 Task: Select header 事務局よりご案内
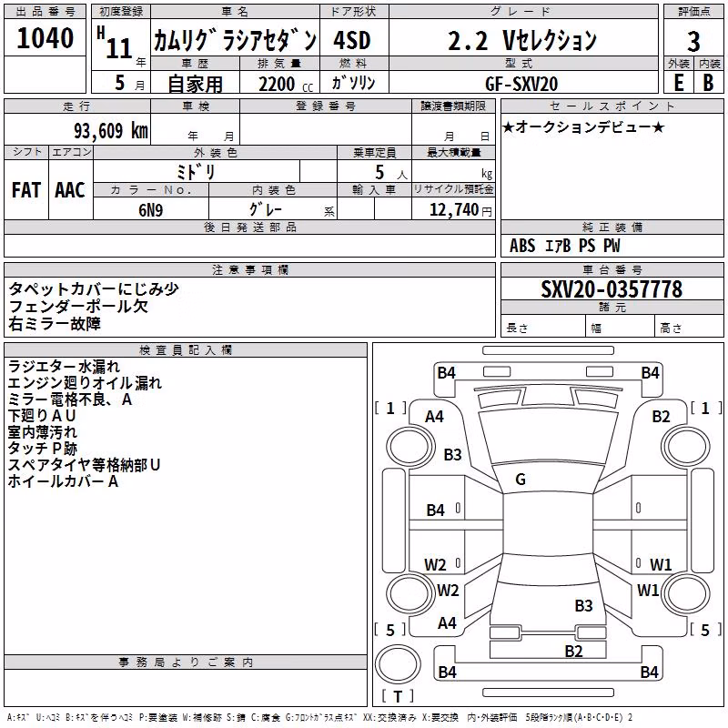pos(186,662)
